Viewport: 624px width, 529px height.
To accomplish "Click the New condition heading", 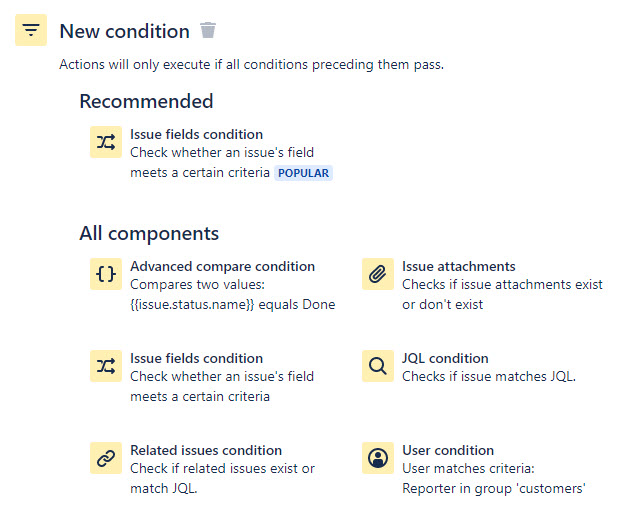I will click(x=125, y=31).
